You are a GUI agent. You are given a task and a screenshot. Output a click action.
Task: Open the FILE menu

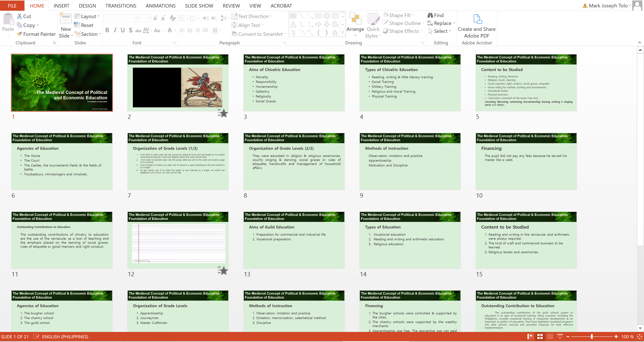click(x=12, y=6)
